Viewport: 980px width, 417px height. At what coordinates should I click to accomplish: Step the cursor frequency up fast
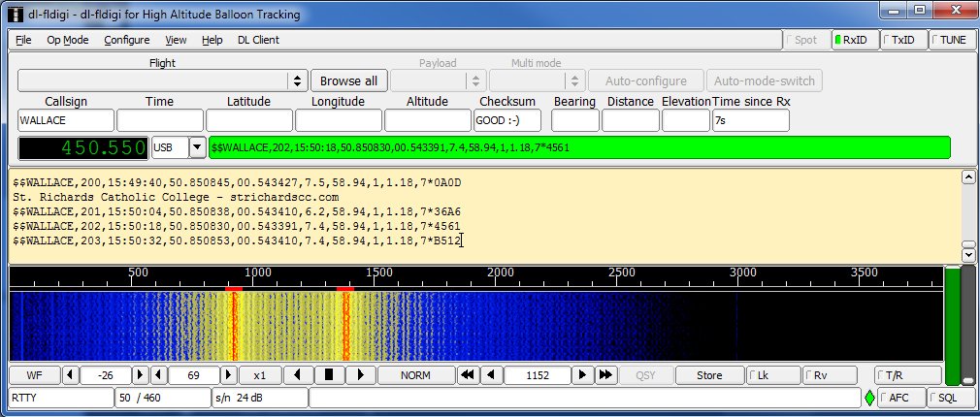pos(604,375)
